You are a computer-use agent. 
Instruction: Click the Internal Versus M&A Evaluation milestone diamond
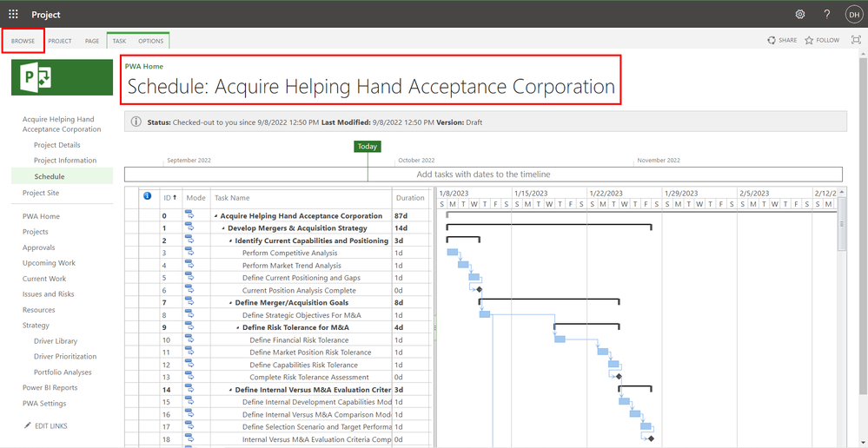651,438
